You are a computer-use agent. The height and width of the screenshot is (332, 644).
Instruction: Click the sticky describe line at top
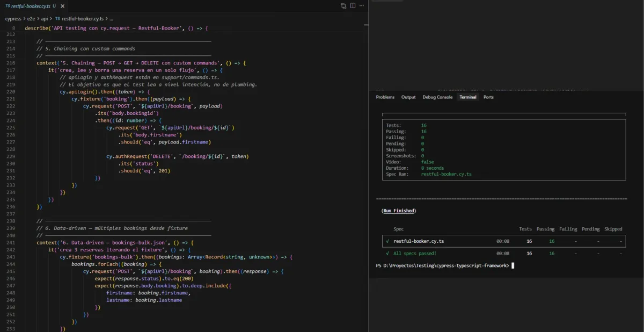(116, 28)
